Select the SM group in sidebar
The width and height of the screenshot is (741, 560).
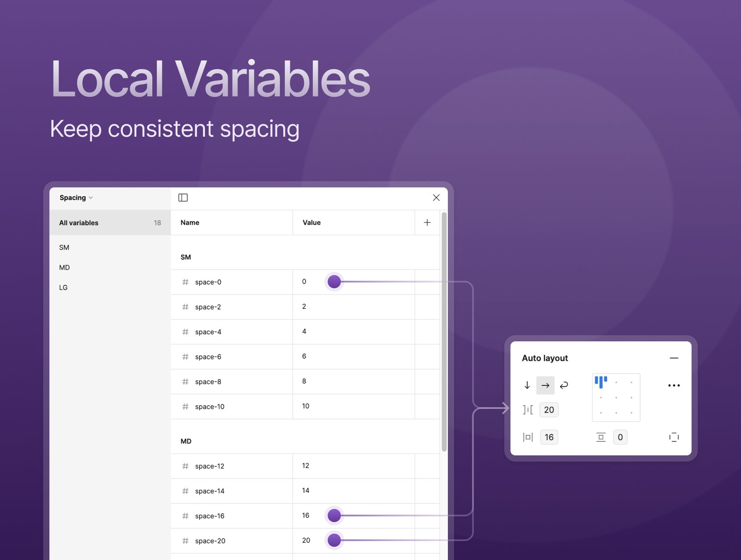64,248
